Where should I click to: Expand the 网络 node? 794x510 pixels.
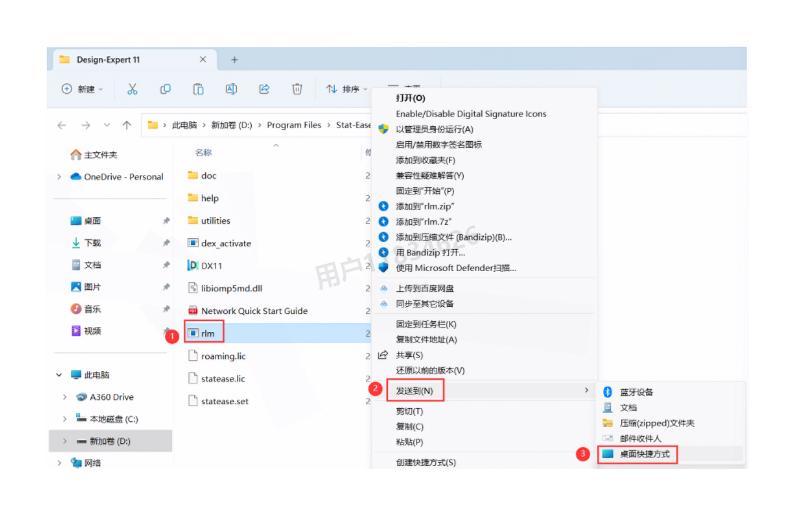59,463
